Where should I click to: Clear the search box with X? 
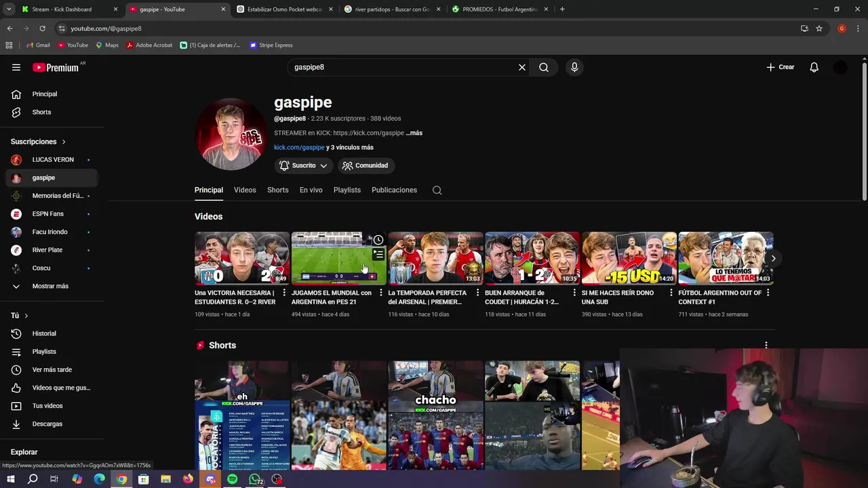click(522, 67)
